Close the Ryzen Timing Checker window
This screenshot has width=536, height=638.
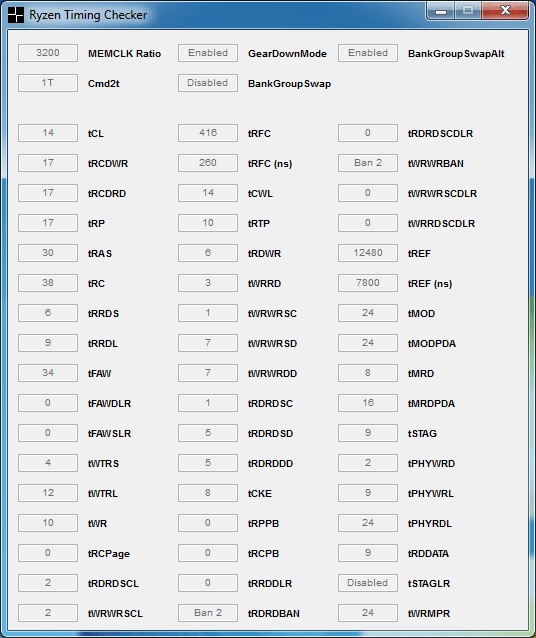[x=505, y=10]
